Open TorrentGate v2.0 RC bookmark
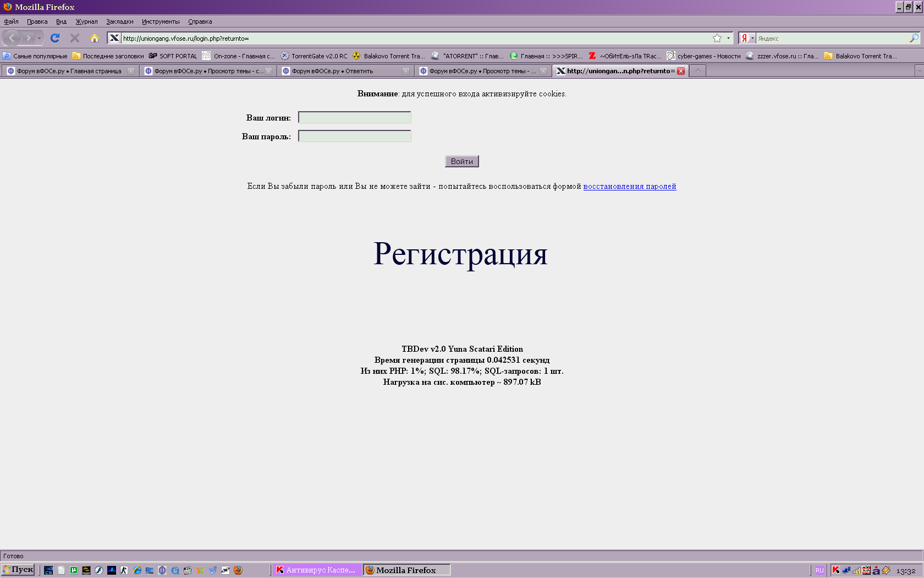Viewport: 924px width, 578px height. pyautogui.click(x=314, y=56)
